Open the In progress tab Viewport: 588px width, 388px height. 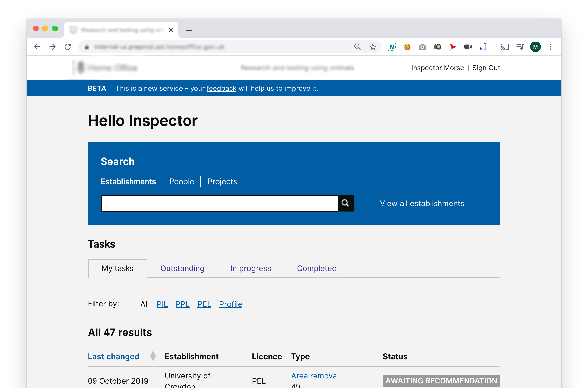point(250,268)
